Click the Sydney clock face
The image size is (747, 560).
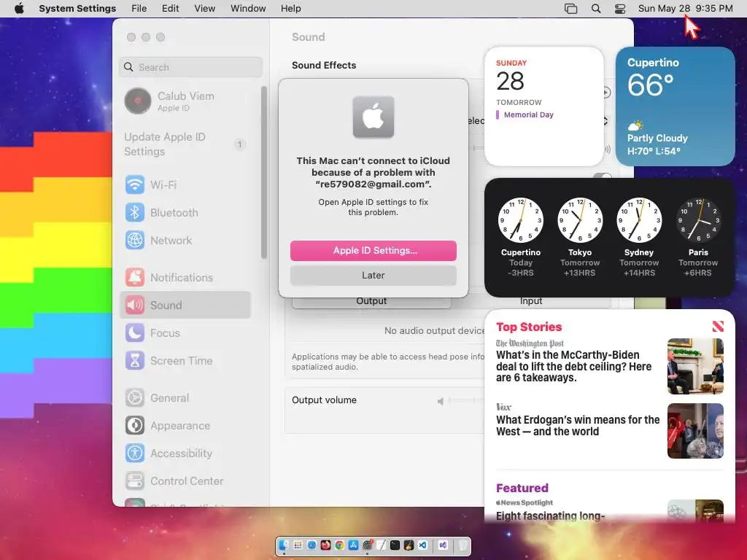(639, 220)
